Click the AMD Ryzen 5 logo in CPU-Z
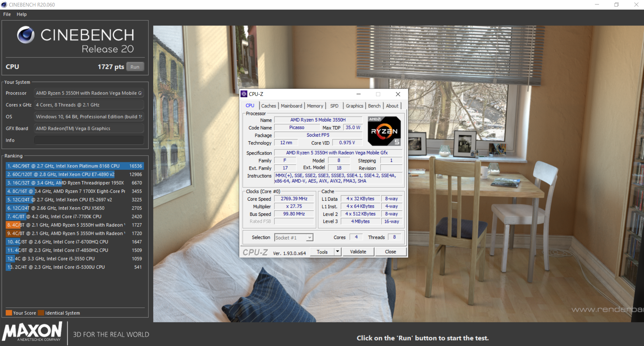The image size is (644, 346). (384, 131)
